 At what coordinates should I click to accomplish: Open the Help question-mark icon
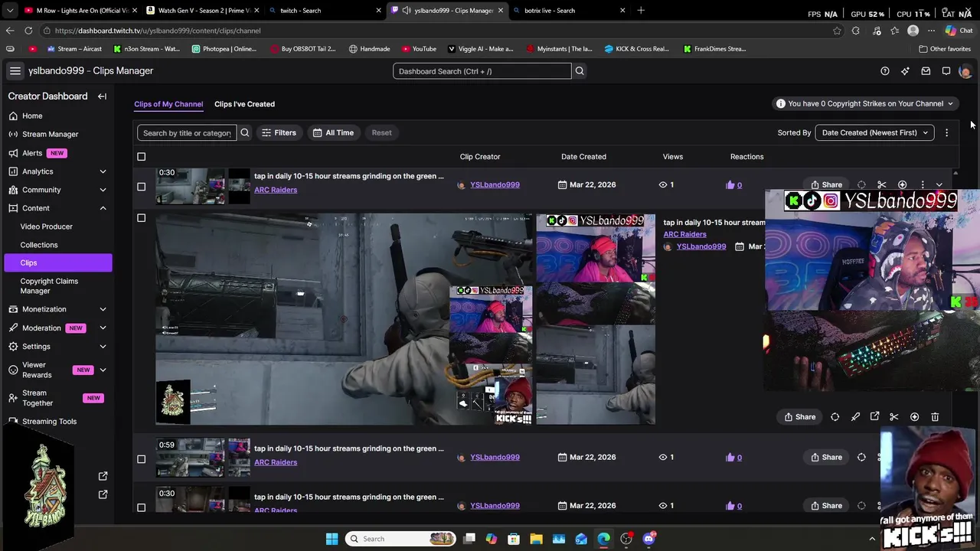[885, 71]
